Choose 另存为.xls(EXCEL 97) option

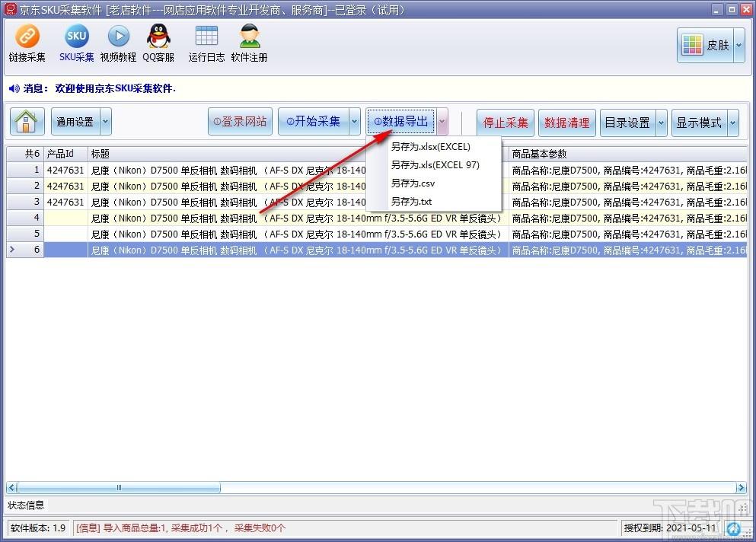434,165
